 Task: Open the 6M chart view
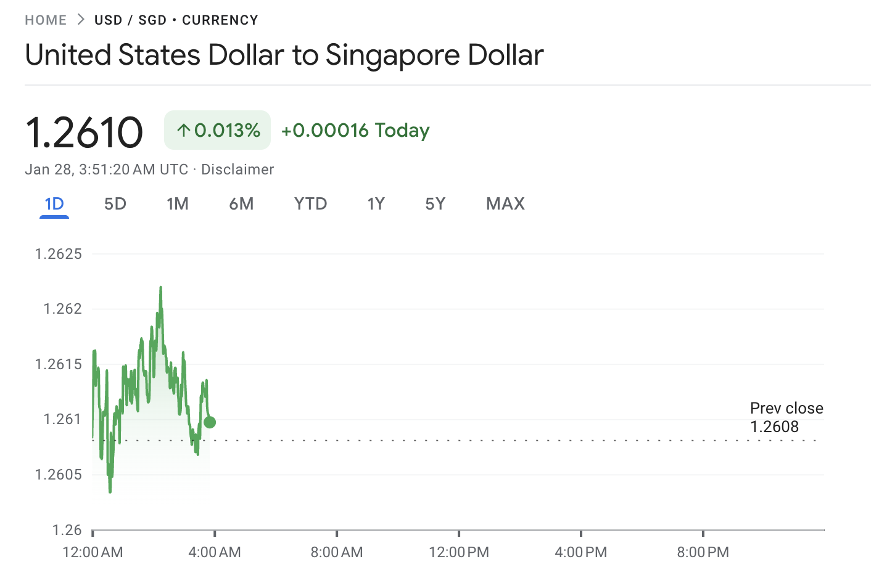(x=242, y=203)
